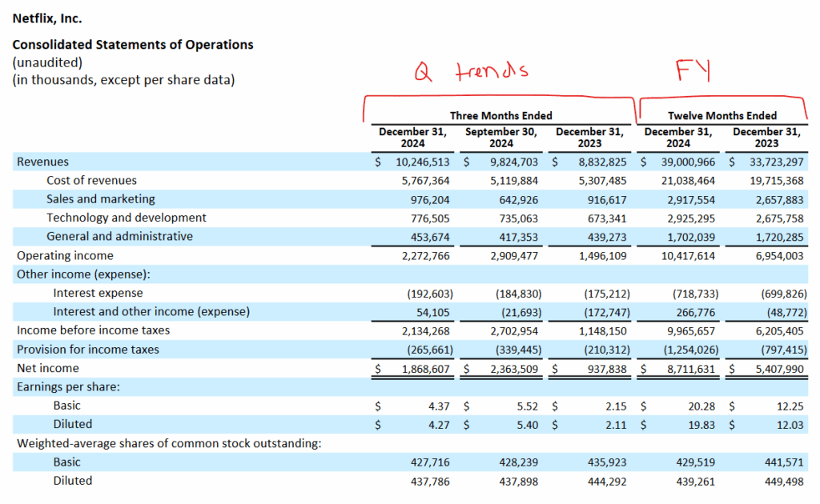The height and width of the screenshot is (504, 820).
Task: Select the "Sales and marketing" row label
Action: tap(100, 199)
